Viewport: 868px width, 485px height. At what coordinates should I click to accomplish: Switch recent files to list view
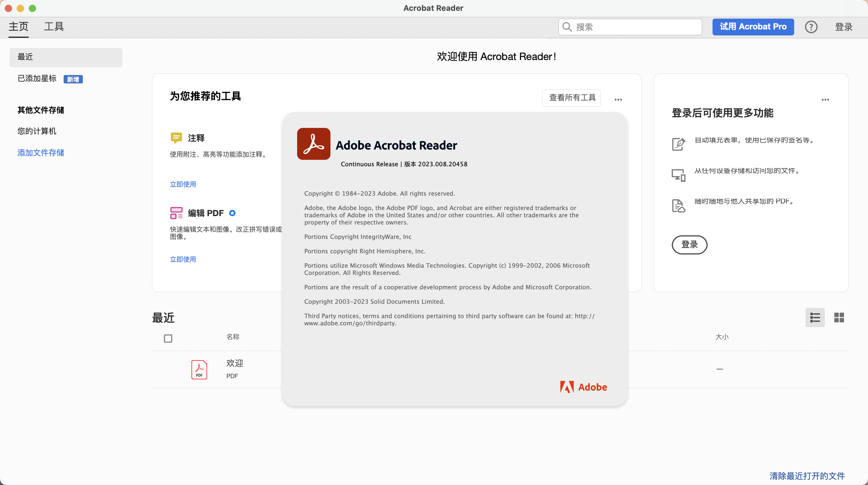(x=815, y=318)
